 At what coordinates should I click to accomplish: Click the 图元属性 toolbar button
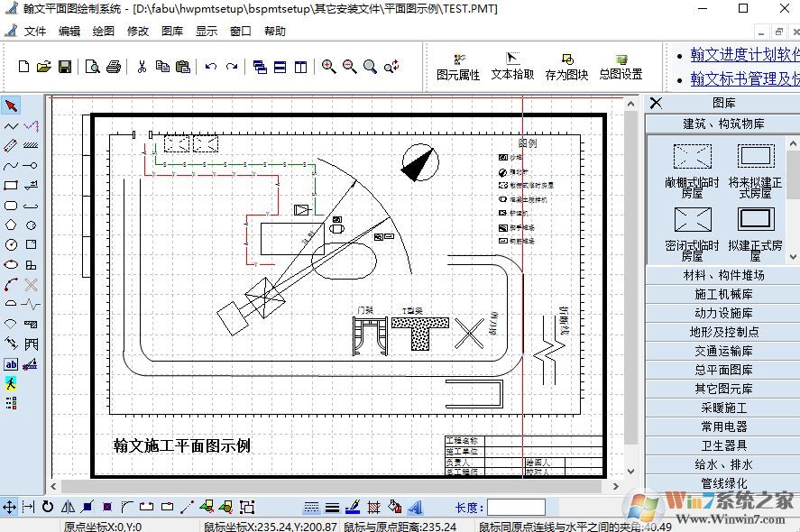(458, 68)
